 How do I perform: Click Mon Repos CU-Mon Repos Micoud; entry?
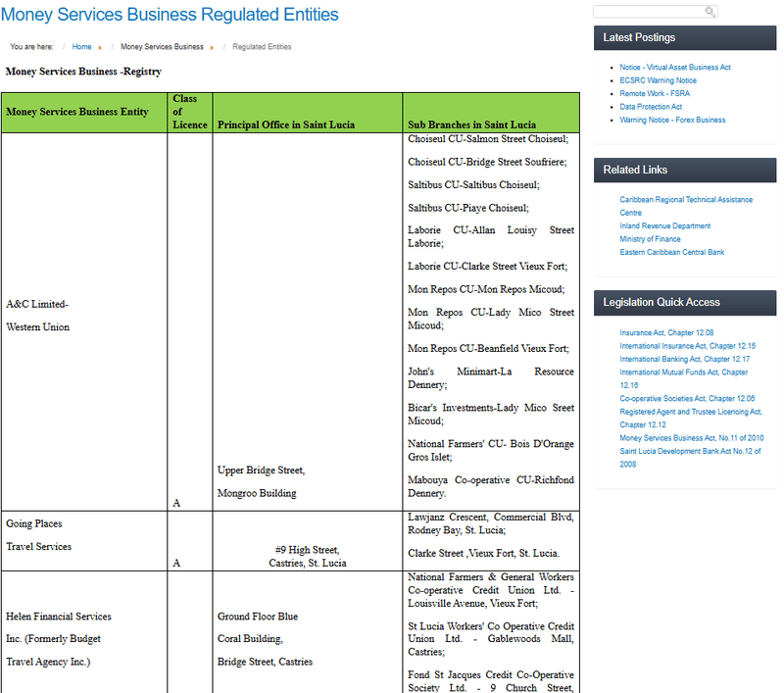click(x=486, y=289)
